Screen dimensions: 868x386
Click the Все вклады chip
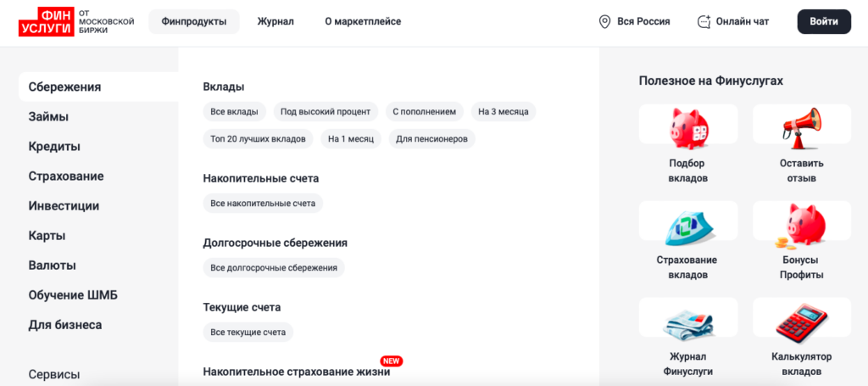pos(235,112)
